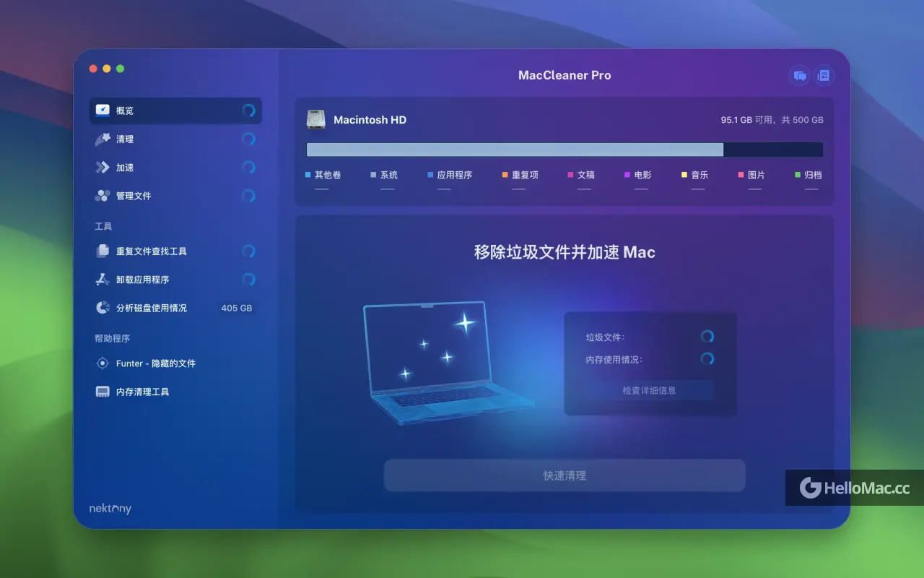Open 内存清理工具 helper

coord(175,392)
